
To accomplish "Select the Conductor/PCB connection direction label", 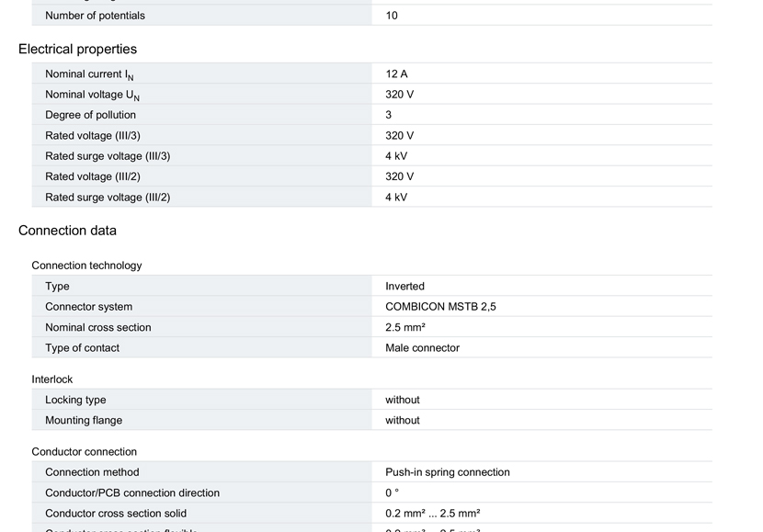I will (x=132, y=493).
